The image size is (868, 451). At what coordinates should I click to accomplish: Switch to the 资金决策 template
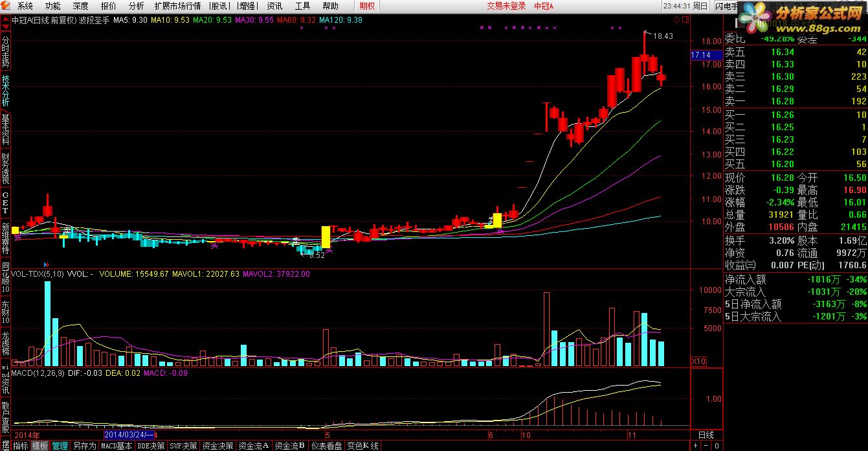click(x=218, y=446)
